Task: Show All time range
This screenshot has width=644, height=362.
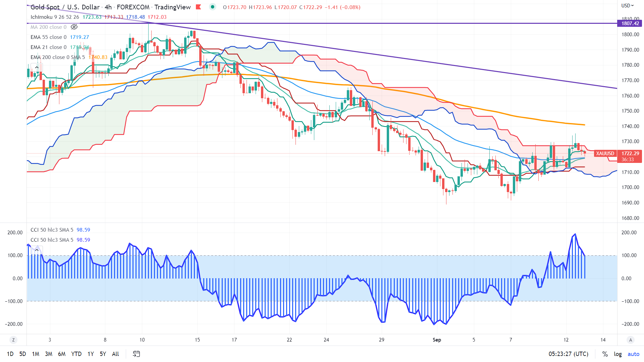Action: pos(115,354)
